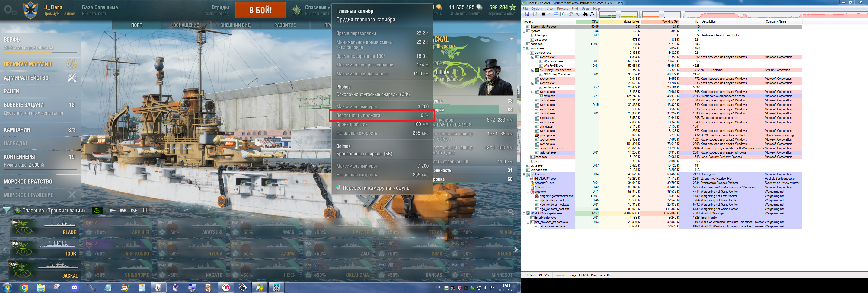Image resolution: width=868 pixels, height=293 pixels.
Task: Collapse the cef_browser_process.exe tree node
Action: (x=528, y=222)
